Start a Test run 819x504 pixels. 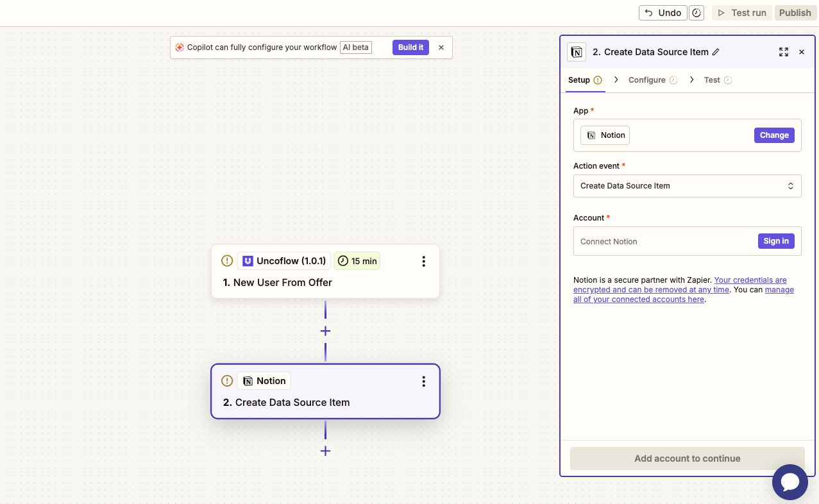click(741, 13)
